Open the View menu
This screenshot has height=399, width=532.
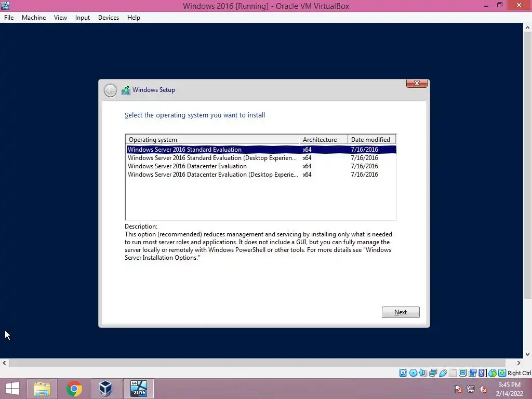tap(60, 18)
